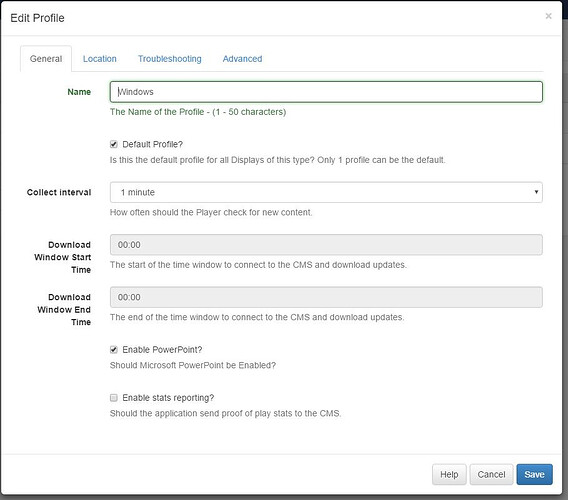The image size is (568, 500).
Task: Toggle the Default Profile checkbox
Action: 114,144
